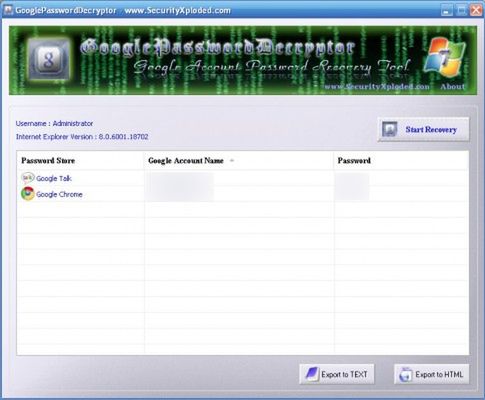Sort by the Google Account Name column
The width and height of the screenshot is (485, 400).
[x=239, y=161]
